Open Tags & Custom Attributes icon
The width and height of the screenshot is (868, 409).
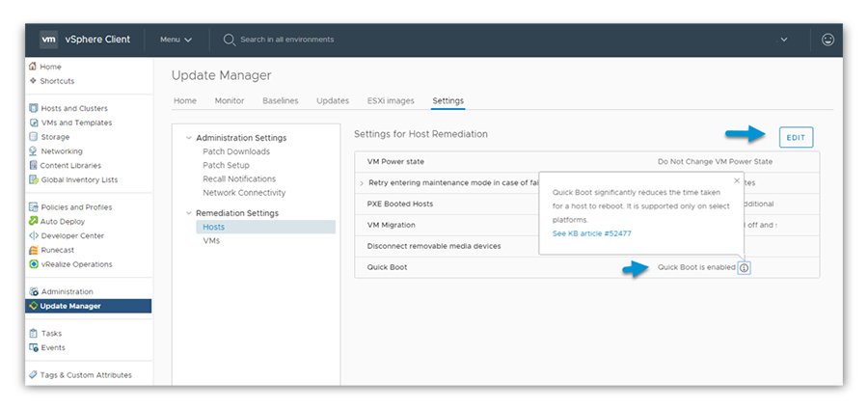point(33,375)
